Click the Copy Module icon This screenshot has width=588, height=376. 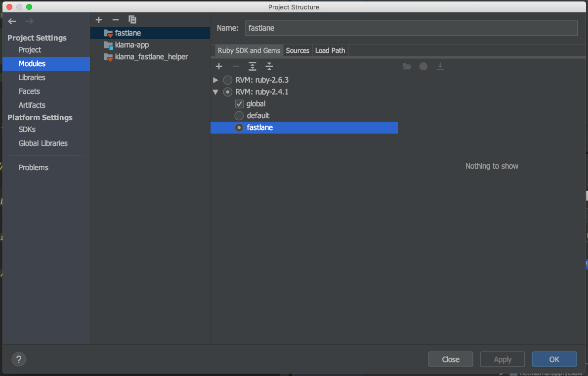[x=132, y=20]
